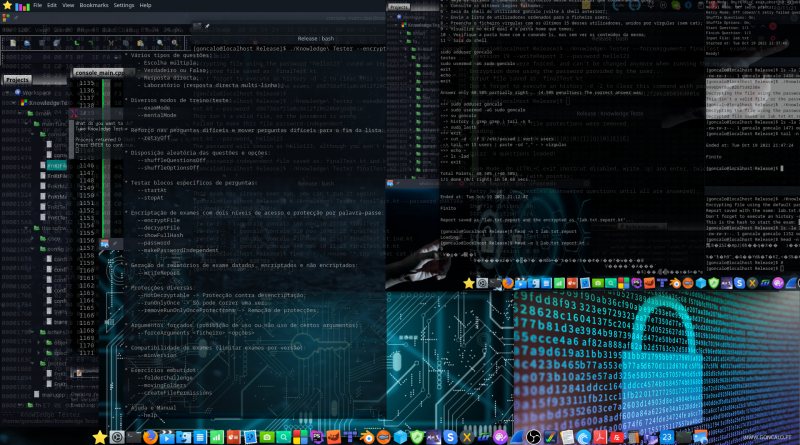Click the green camera screenshot icon
The image size is (800, 445).
tap(267, 437)
